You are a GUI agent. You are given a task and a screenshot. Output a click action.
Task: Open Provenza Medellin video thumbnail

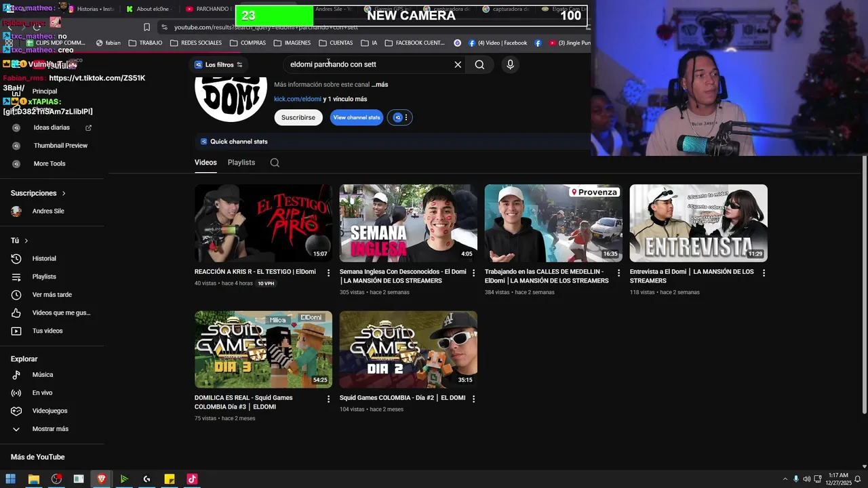[553, 223]
